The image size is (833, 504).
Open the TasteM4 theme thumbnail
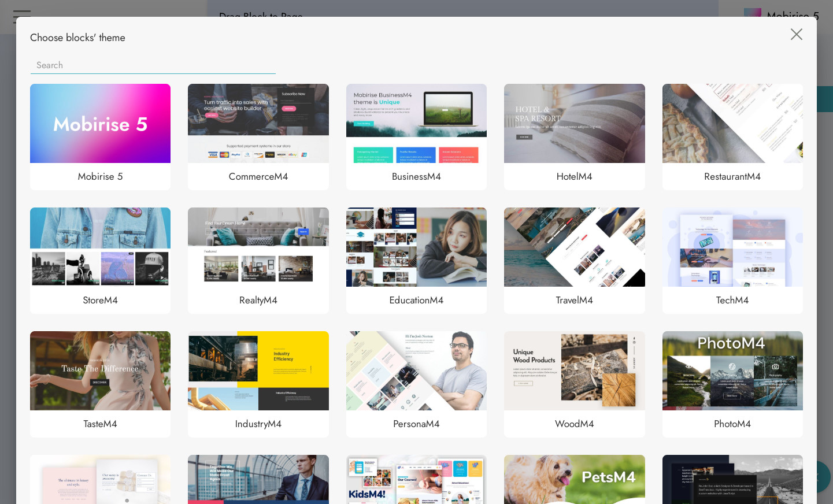click(100, 371)
